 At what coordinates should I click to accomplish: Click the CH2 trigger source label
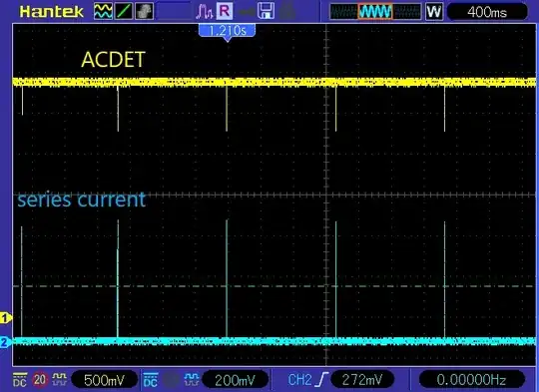click(299, 380)
